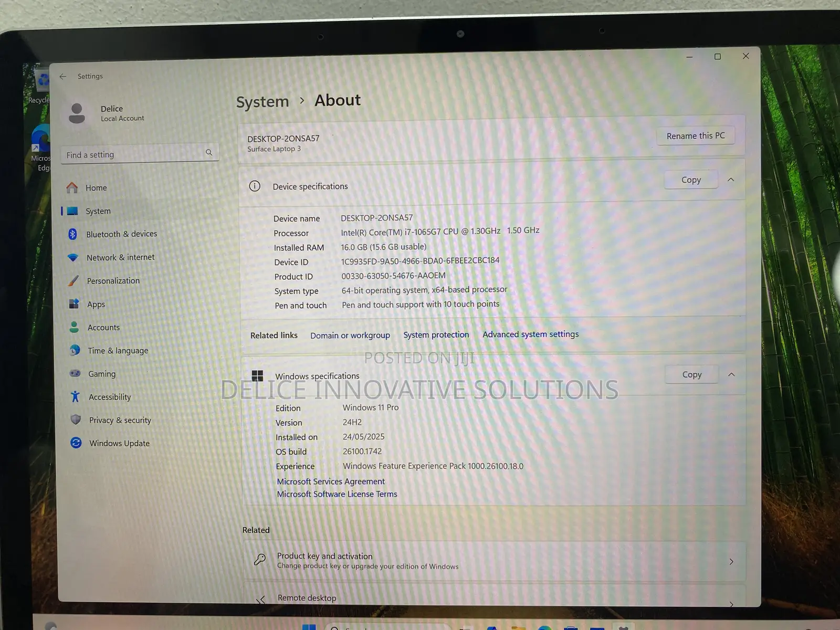The height and width of the screenshot is (630, 840).
Task: Select the Product ID value 00330-63050-54676-AAOEM
Action: click(x=393, y=276)
